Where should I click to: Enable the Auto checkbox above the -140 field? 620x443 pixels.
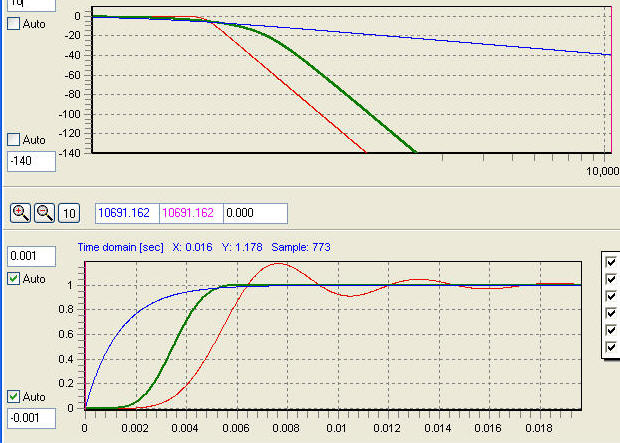coord(13,140)
